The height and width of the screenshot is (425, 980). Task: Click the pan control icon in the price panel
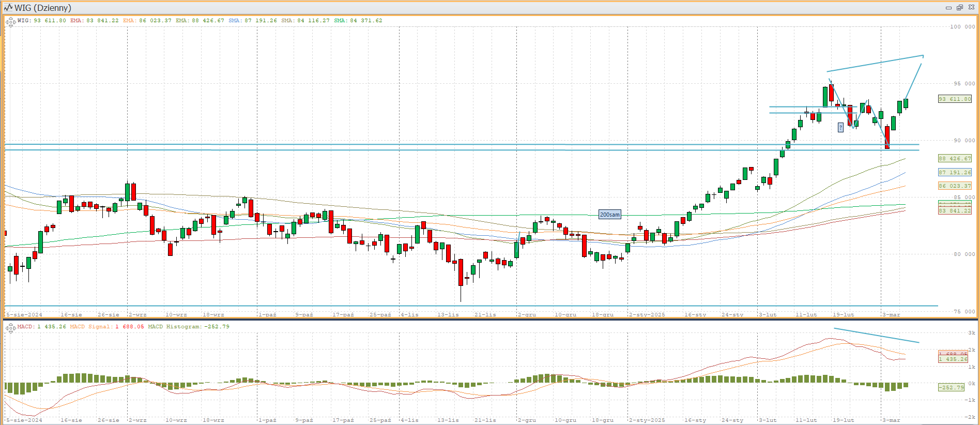[10, 22]
